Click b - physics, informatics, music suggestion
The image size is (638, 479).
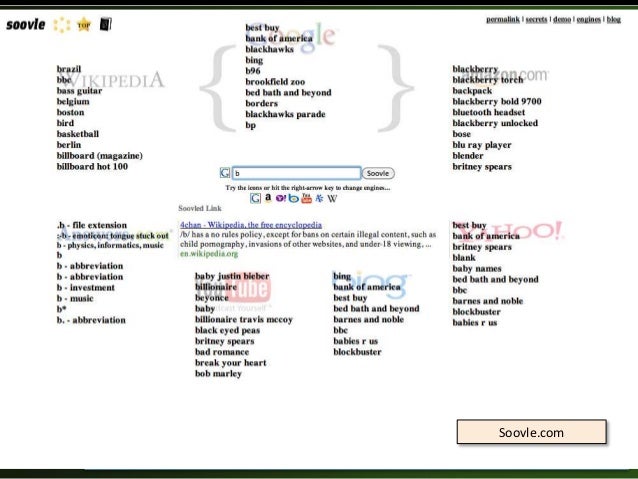[x=110, y=245]
